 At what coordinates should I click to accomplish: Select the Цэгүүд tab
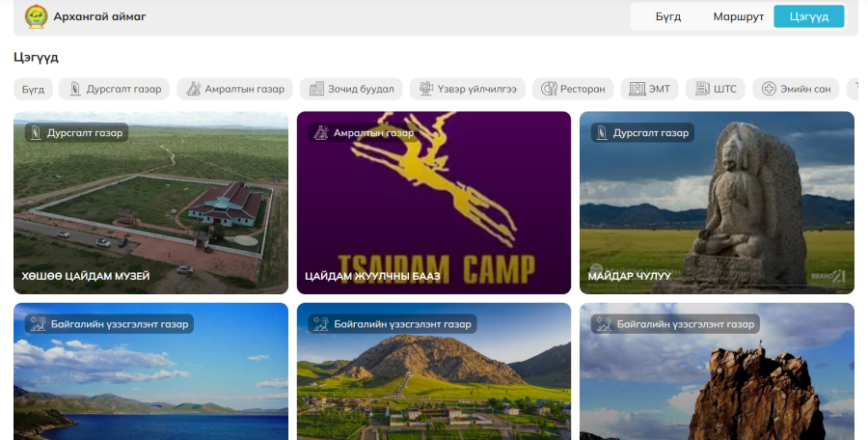pyautogui.click(x=809, y=16)
